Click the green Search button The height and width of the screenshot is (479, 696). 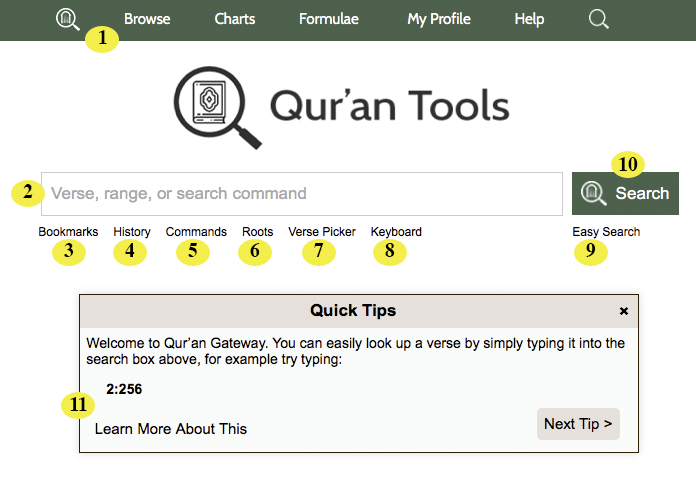pos(625,194)
